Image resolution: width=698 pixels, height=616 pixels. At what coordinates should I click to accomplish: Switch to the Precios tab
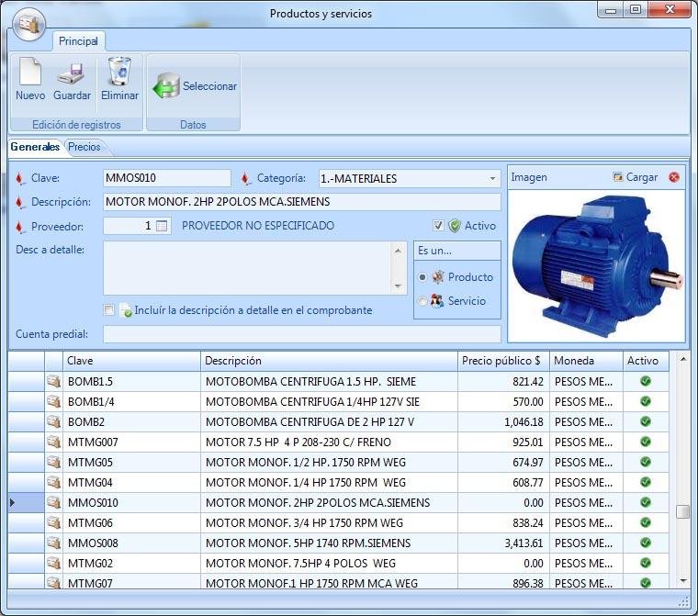[84, 147]
